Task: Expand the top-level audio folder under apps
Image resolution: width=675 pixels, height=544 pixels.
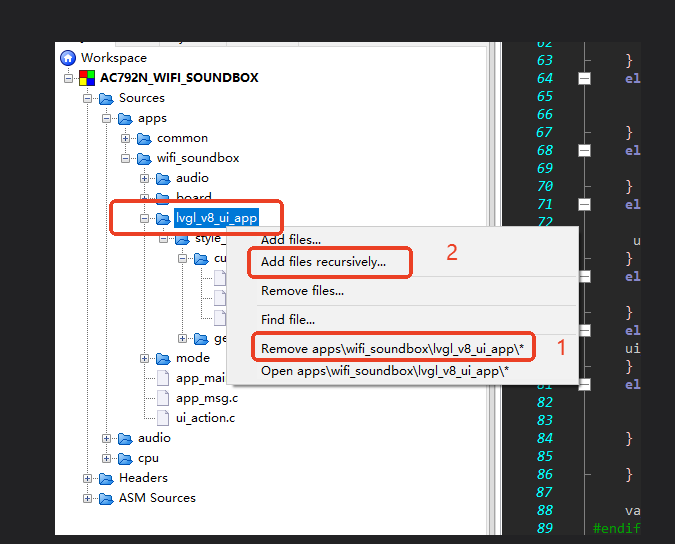Action: [x=106, y=439]
